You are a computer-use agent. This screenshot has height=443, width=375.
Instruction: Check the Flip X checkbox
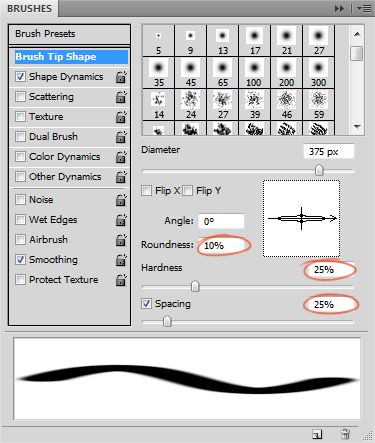click(146, 191)
